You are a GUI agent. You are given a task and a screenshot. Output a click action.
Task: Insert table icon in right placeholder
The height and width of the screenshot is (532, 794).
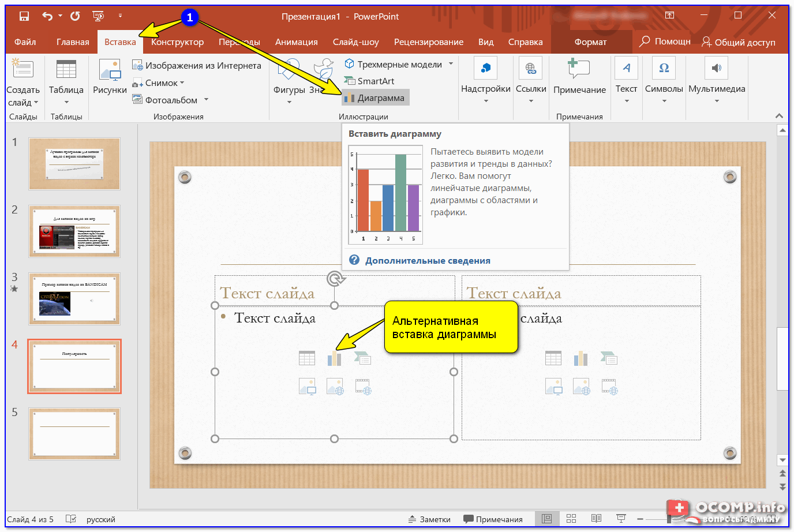tap(553, 358)
